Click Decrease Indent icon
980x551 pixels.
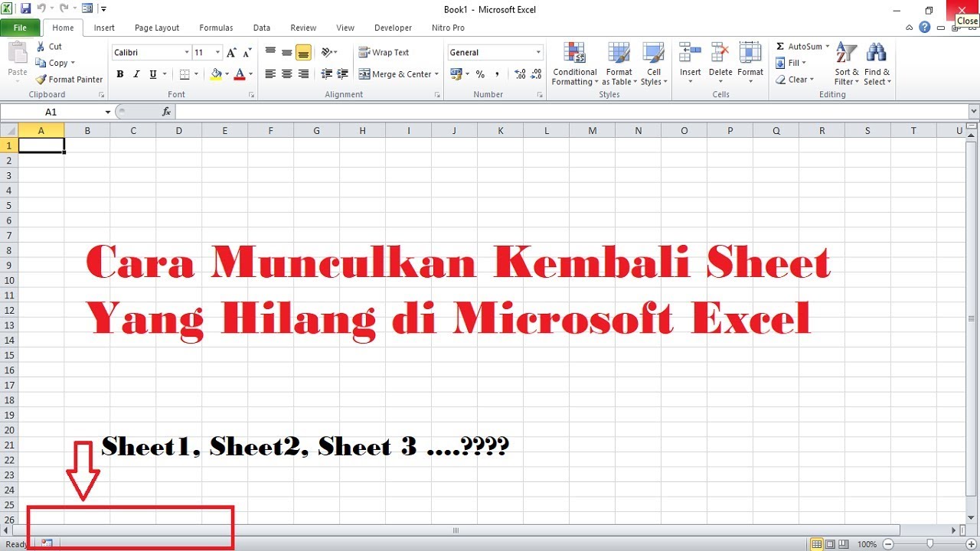[x=327, y=74]
